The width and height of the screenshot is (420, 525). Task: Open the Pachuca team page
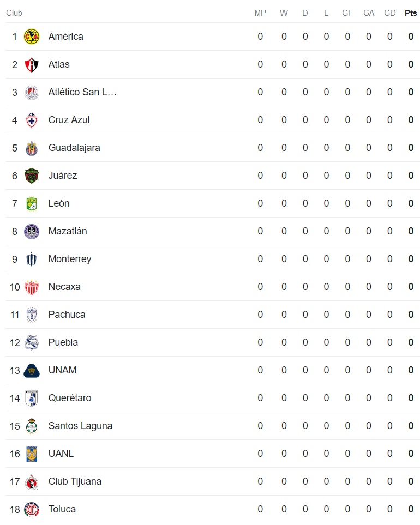click(x=67, y=315)
